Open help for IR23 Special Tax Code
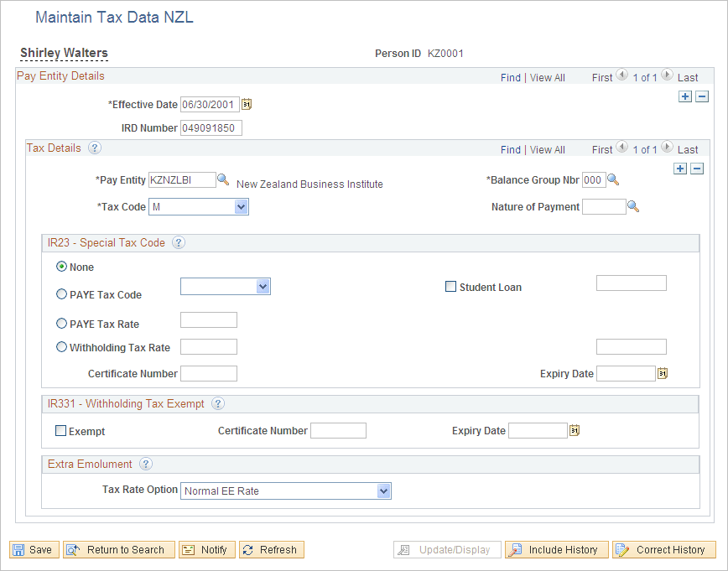Image resolution: width=728 pixels, height=571 pixels. 178,242
